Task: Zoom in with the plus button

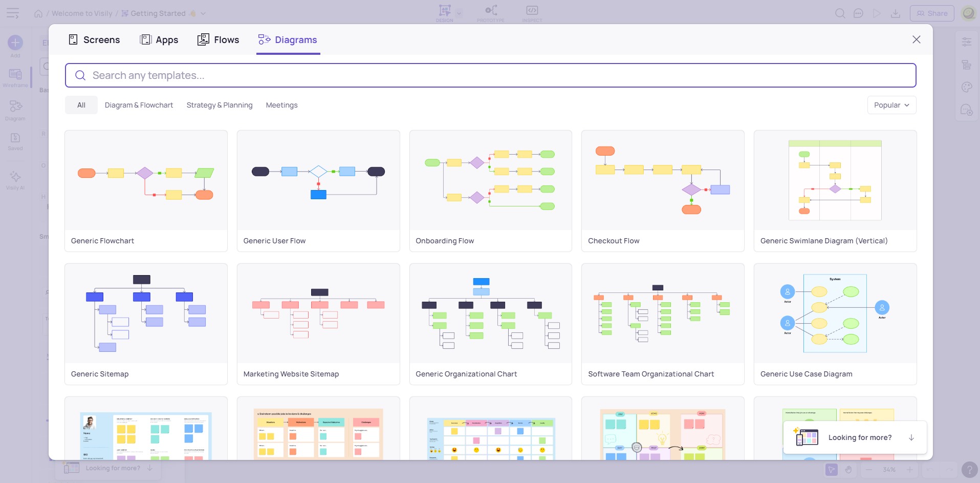Action: pyautogui.click(x=909, y=470)
